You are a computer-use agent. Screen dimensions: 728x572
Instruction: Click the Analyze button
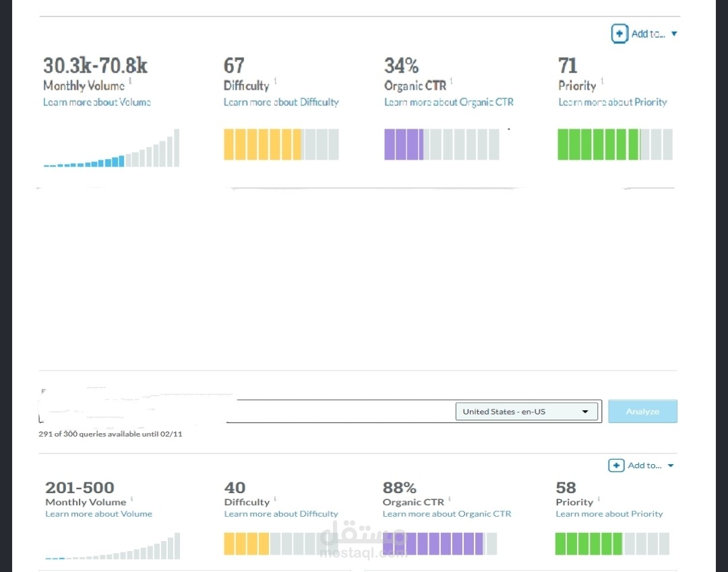point(642,412)
